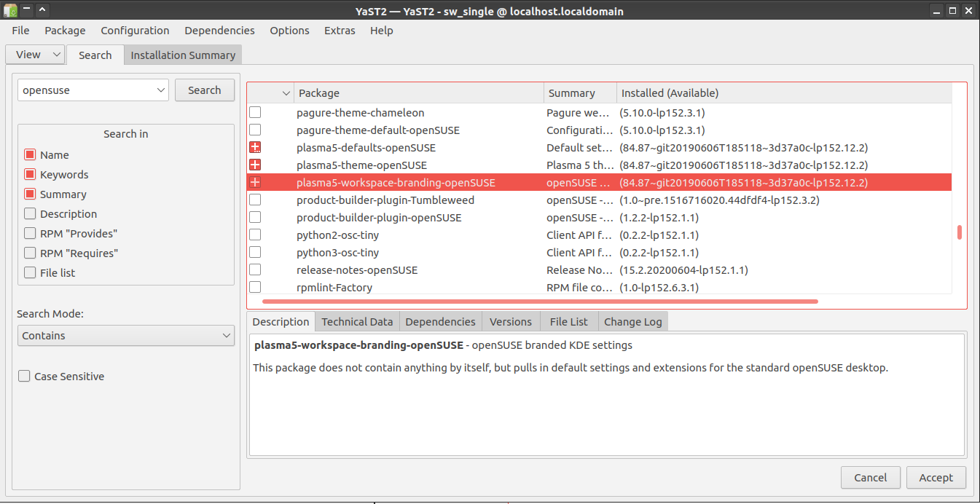980x504 pixels.
Task: Enable RPM "Requires" search option
Action: 30,253
